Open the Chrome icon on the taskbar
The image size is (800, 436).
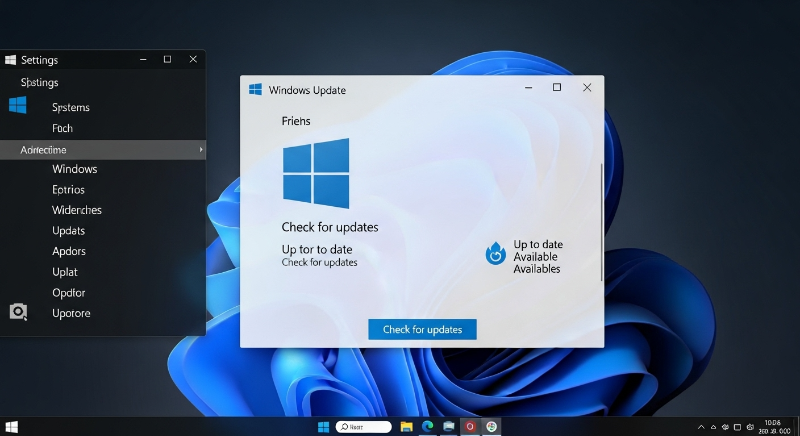pos(491,426)
